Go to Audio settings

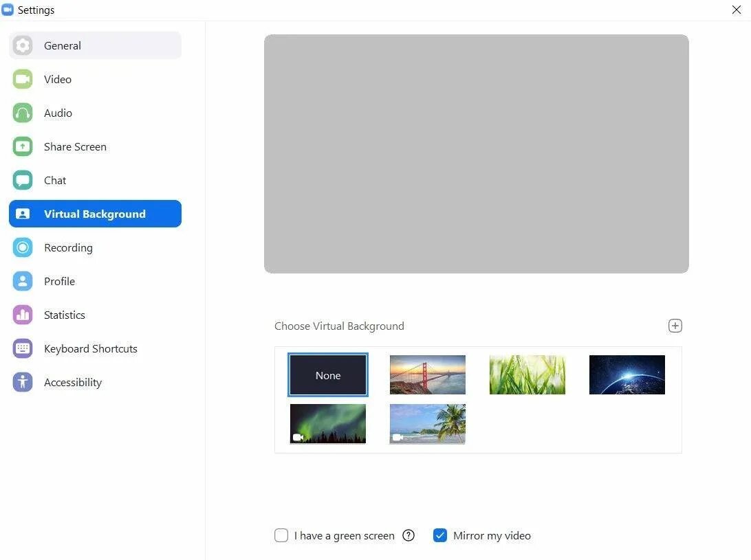[x=96, y=113]
